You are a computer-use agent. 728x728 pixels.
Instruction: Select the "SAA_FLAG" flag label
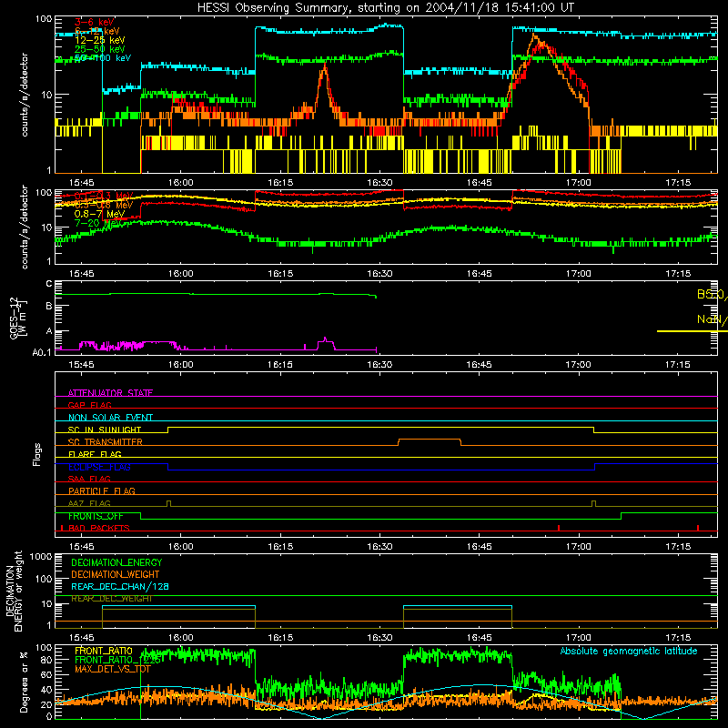coord(89,479)
